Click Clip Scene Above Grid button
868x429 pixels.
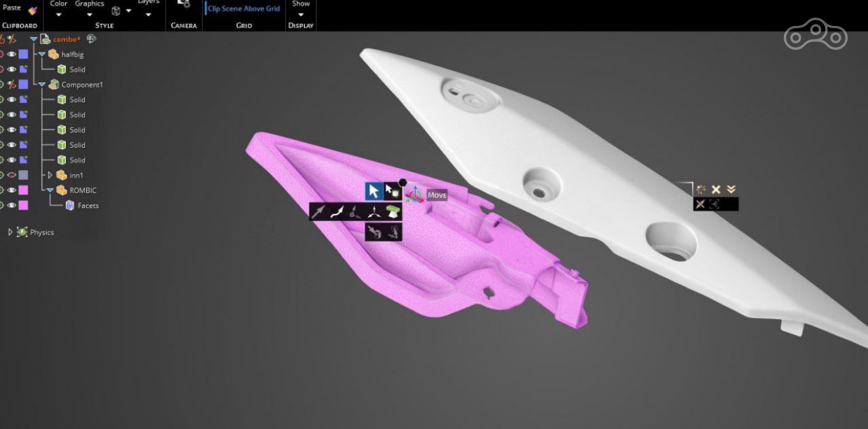pyautogui.click(x=244, y=9)
